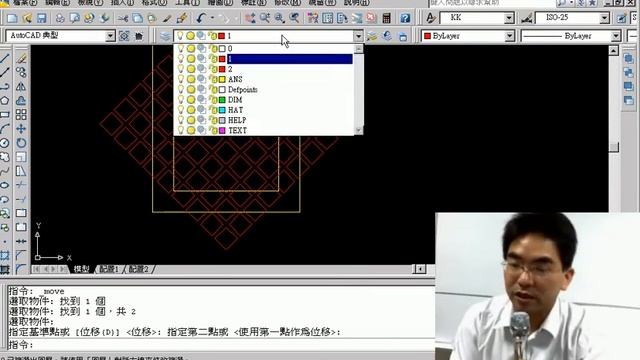Create a new drawing with the New icon
This screenshot has width=640, height=360.
(x=12, y=18)
